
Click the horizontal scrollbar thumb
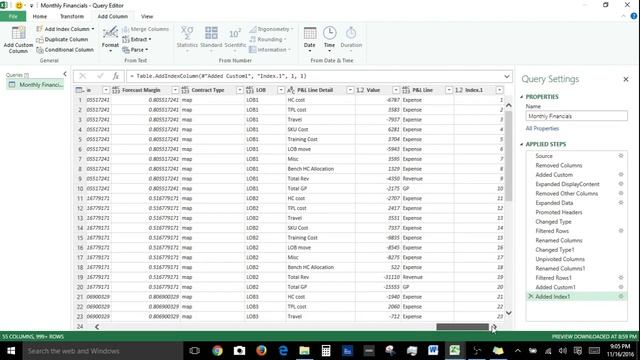click(x=462, y=327)
